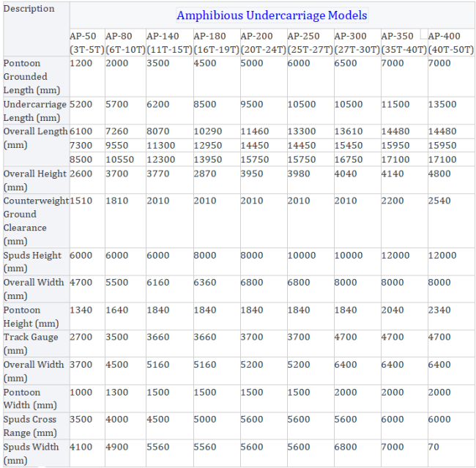Select the Overall Height value 2870

click(205, 174)
